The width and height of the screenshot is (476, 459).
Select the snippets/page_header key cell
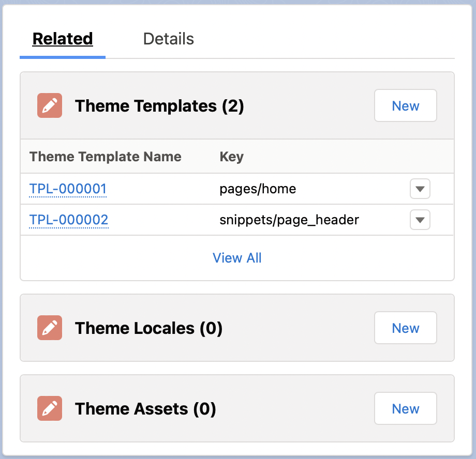click(x=289, y=220)
